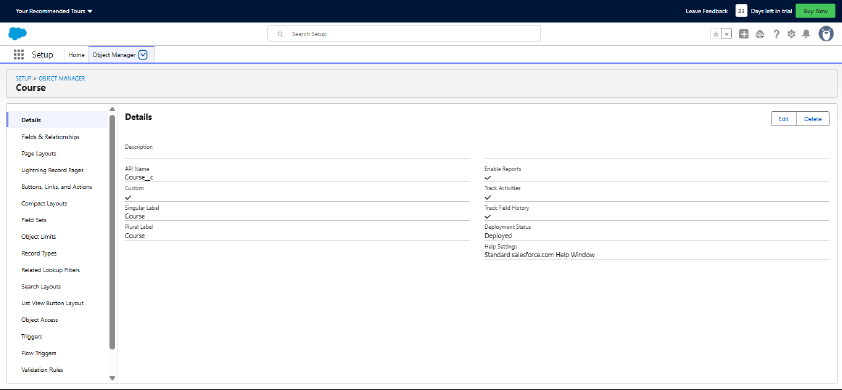The image size is (842, 390).
Task: Open Record Types section
Action: click(x=39, y=254)
